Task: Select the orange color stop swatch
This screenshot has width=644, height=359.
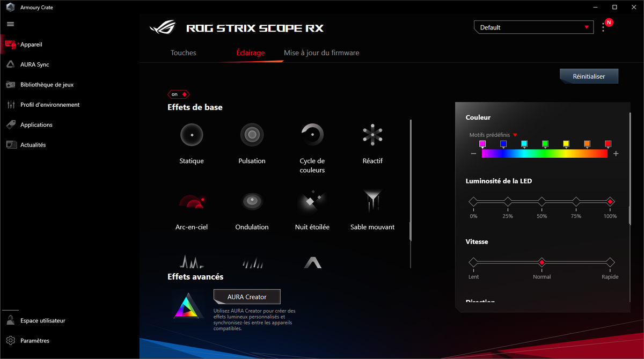Action: (x=587, y=144)
